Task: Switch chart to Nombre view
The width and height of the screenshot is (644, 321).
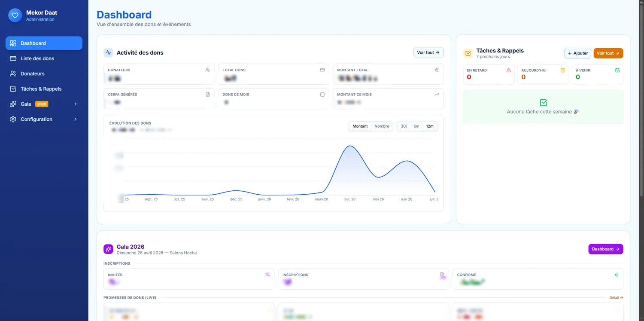Action: [x=382, y=126]
